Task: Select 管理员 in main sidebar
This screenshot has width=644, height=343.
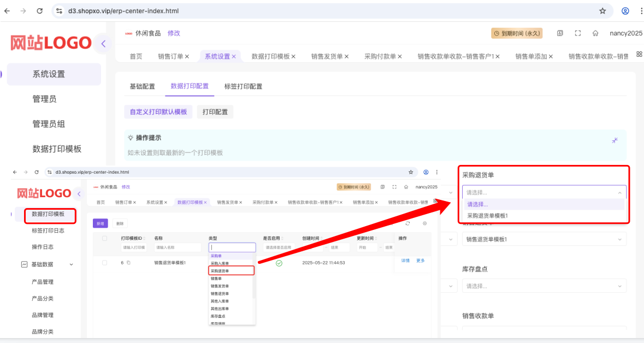Action: (44, 99)
